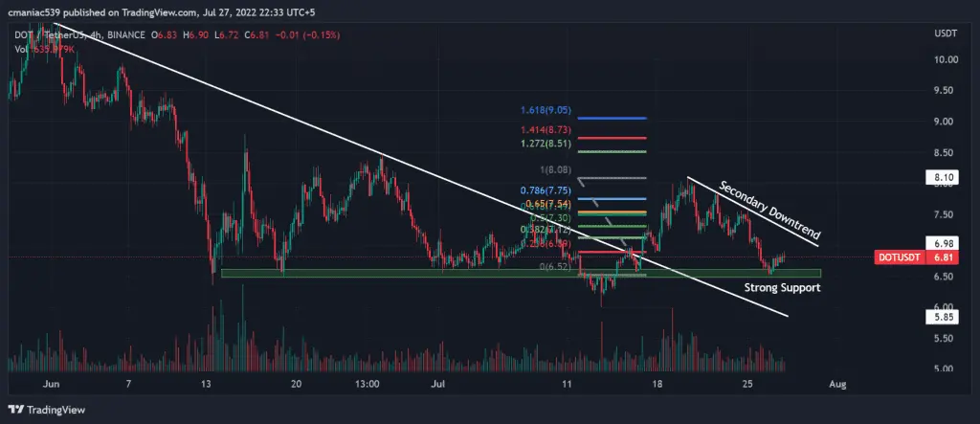Select the green support zone rectangle
Viewport: 980px width, 424px height.
521,274
